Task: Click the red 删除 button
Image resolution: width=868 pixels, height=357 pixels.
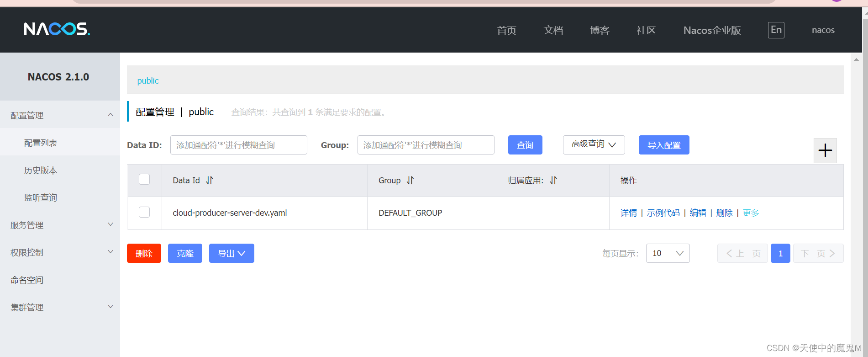Action: 144,253
